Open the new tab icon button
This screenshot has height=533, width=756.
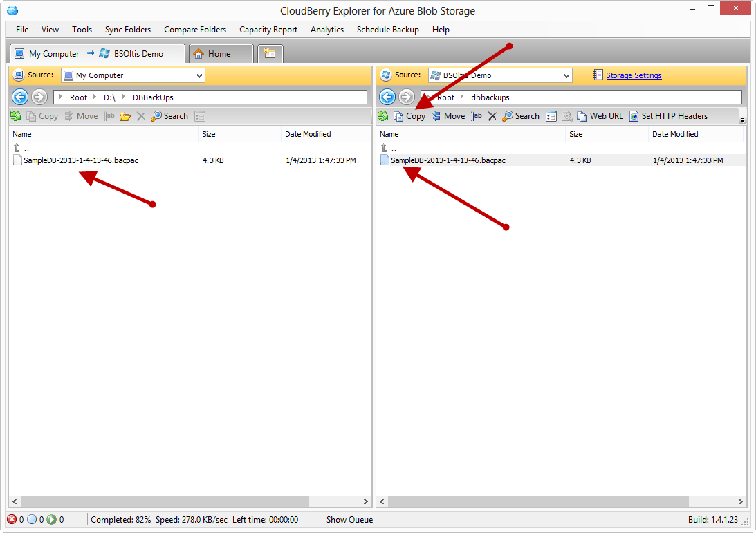point(270,53)
